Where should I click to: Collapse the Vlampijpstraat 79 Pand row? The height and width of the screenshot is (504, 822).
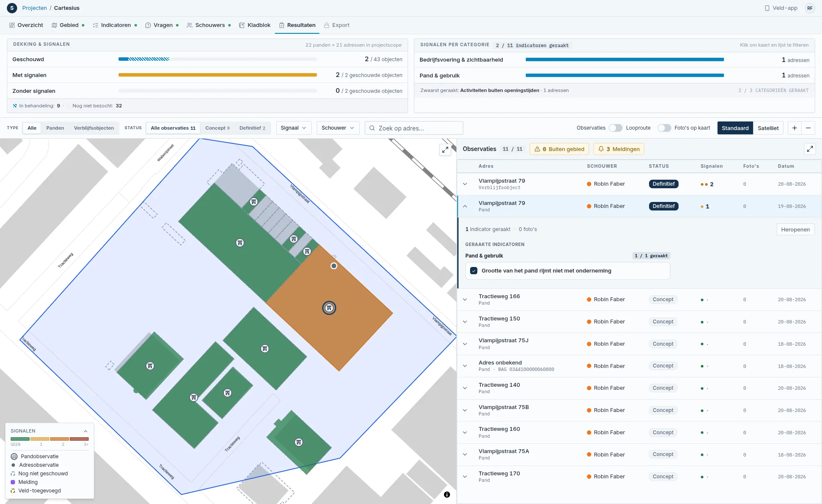465,206
